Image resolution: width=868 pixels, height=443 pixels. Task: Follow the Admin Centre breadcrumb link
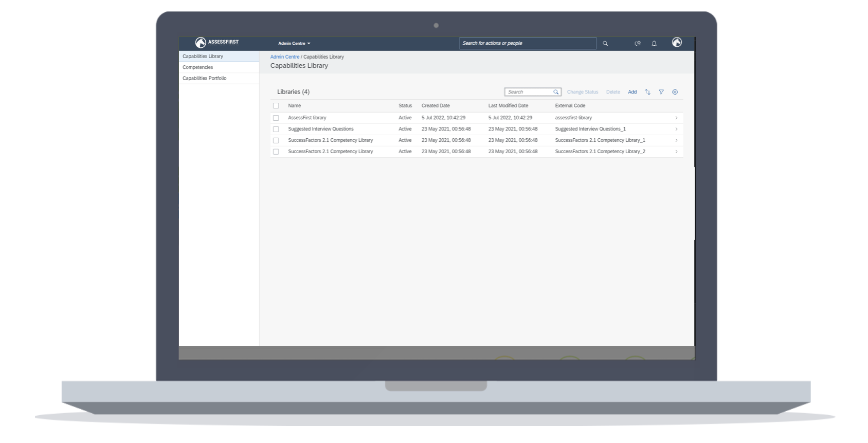[284, 57]
